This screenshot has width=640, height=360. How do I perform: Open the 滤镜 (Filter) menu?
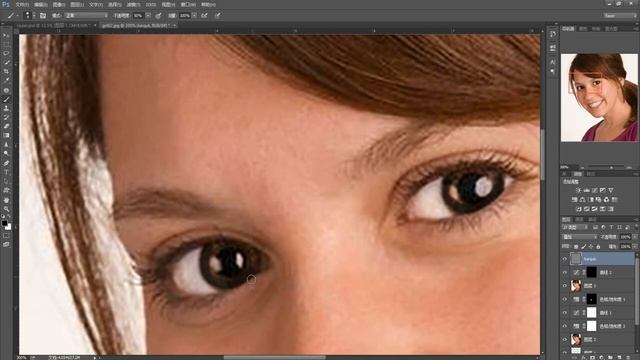(x=133, y=4)
